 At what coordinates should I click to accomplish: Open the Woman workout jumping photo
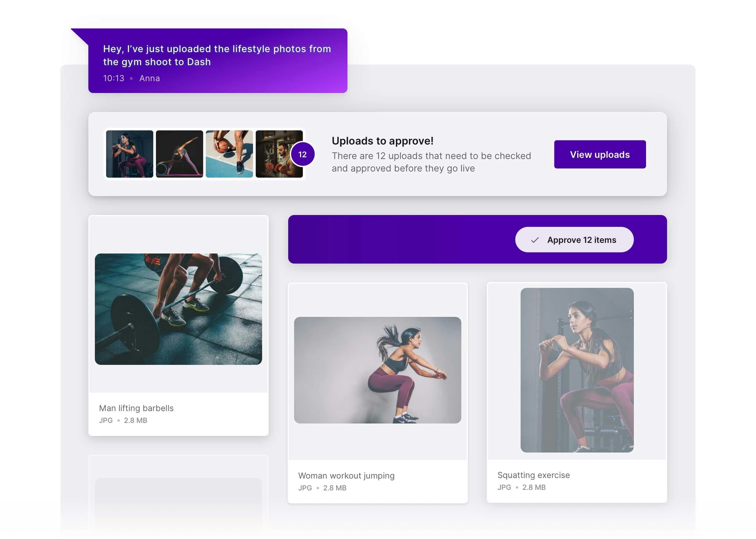coord(377,370)
